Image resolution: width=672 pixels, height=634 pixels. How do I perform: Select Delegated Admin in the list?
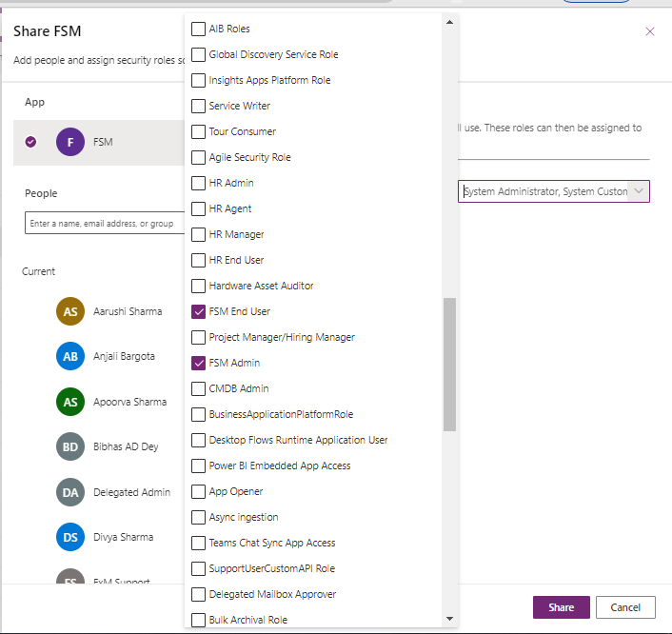click(131, 492)
